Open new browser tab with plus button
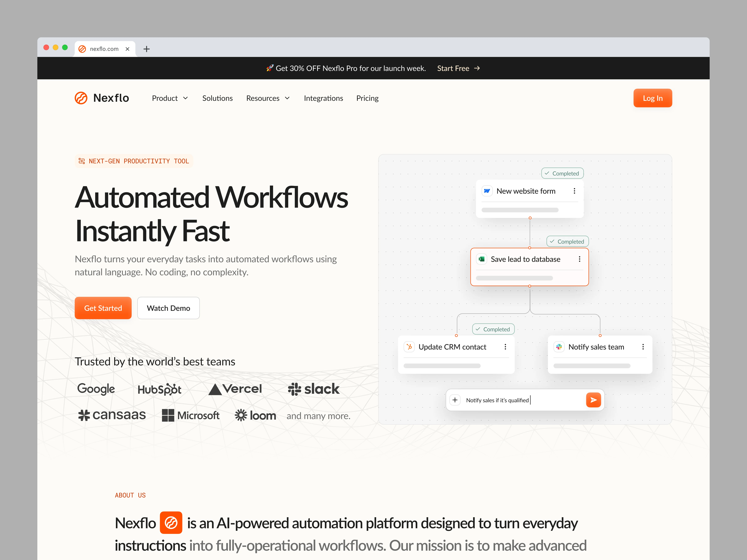The width and height of the screenshot is (747, 560). pyautogui.click(x=146, y=49)
